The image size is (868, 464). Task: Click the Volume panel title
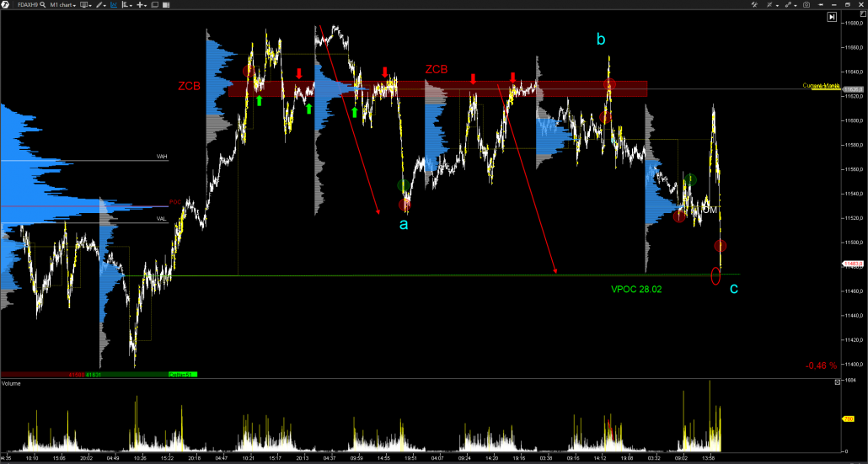(11, 383)
